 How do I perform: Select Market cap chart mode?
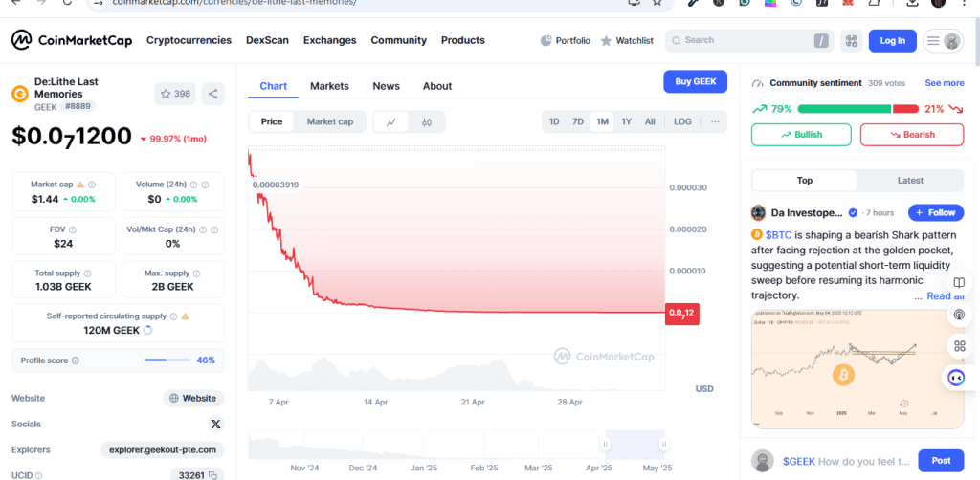(329, 121)
